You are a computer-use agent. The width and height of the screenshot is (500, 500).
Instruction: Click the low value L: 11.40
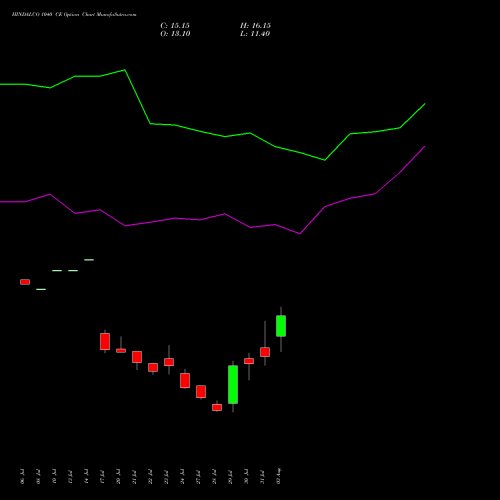(x=255, y=34)
